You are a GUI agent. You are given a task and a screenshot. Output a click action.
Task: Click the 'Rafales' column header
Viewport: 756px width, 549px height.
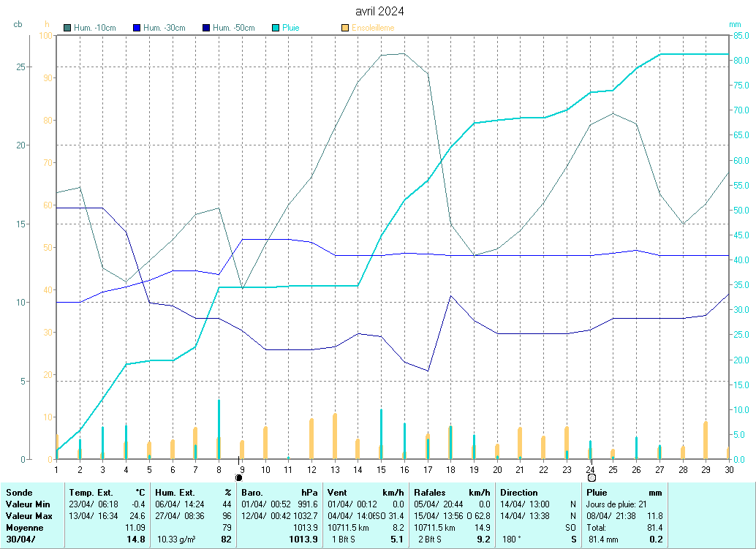pyautogui.click(x=429, y=493)
